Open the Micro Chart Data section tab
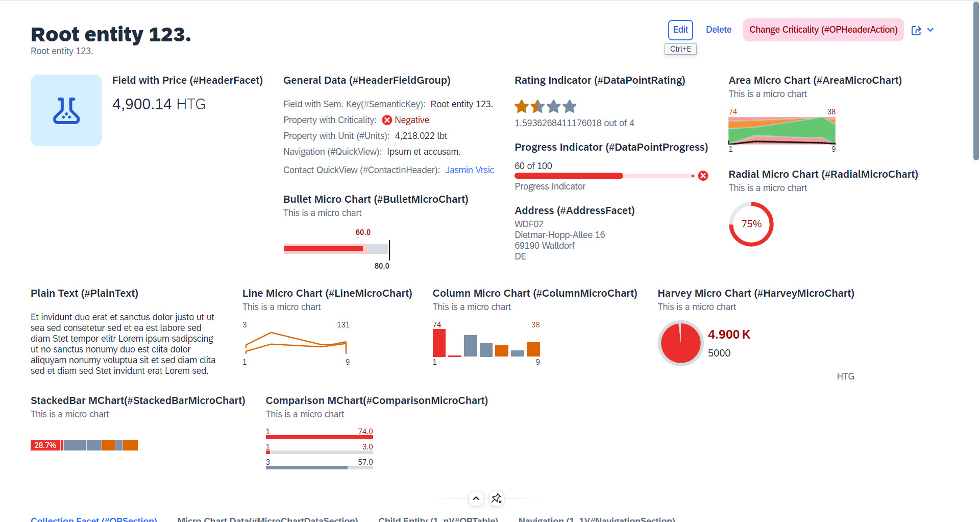The width and height of the screenshot is (980, 522). 267,519
